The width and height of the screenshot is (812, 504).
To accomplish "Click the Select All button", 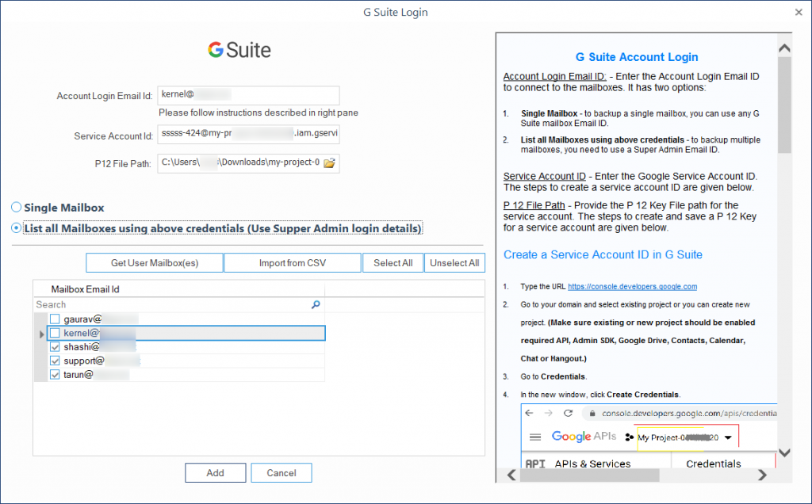I will (x=393, y=263).
